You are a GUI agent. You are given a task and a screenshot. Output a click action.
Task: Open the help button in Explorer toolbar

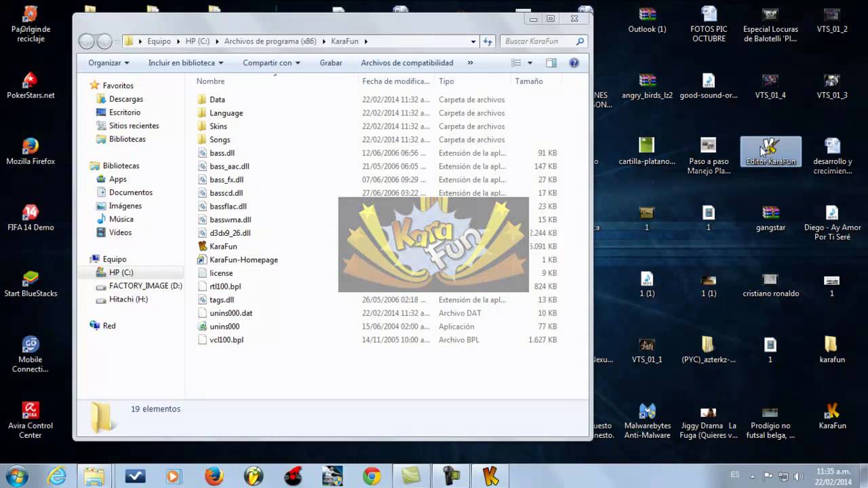(574, 63)
